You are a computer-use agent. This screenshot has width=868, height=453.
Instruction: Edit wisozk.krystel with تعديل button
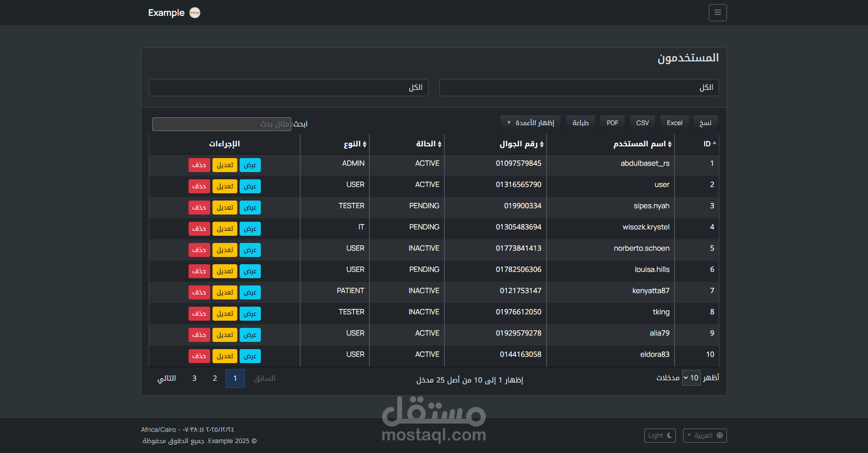(225, 229)
